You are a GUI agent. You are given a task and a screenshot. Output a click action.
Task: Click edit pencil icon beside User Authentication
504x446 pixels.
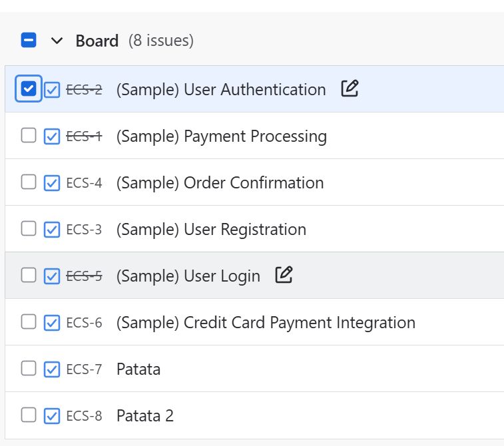click(x=350, y=89)
